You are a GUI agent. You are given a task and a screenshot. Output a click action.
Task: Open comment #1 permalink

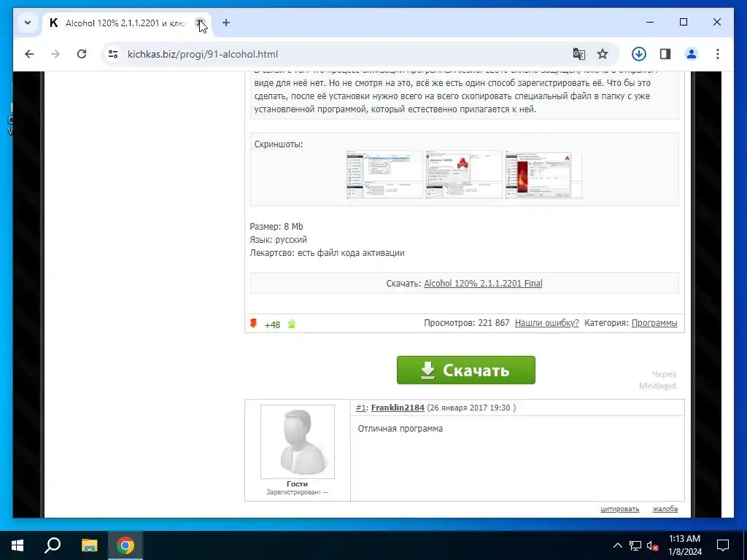click(x=360, y=408)
